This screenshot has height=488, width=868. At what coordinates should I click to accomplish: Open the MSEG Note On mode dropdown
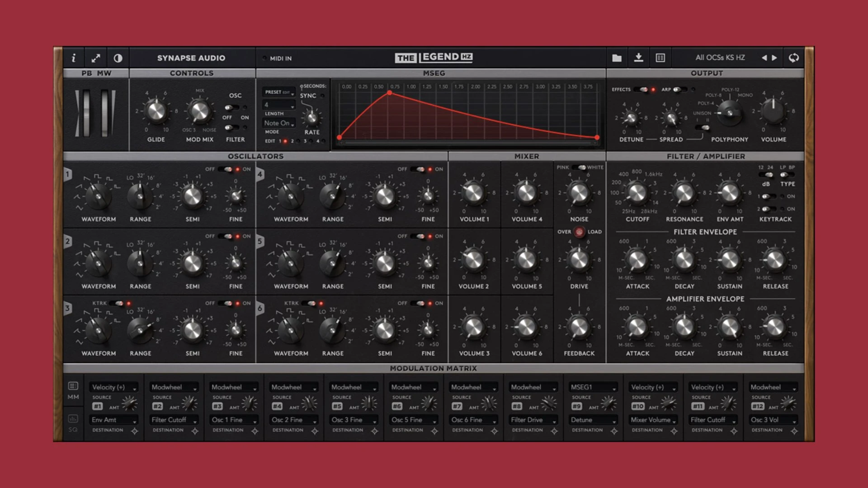coord(279,123)
